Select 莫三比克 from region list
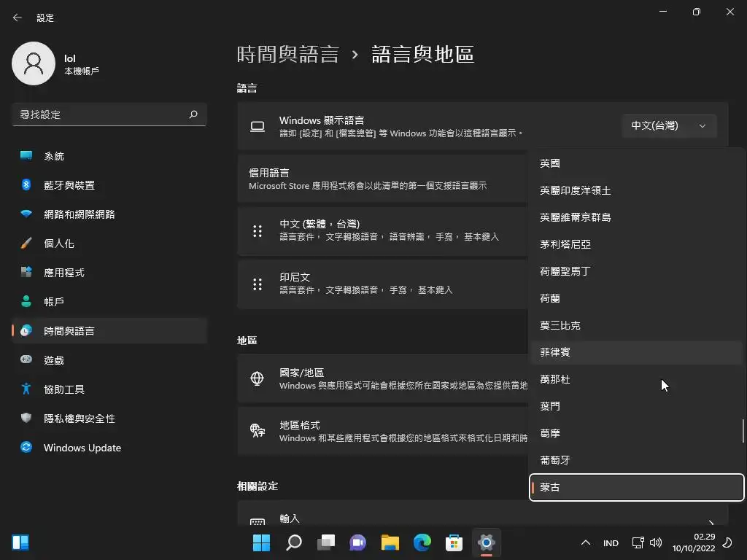This screenshot has width=747, height=560. pos(636,325)
